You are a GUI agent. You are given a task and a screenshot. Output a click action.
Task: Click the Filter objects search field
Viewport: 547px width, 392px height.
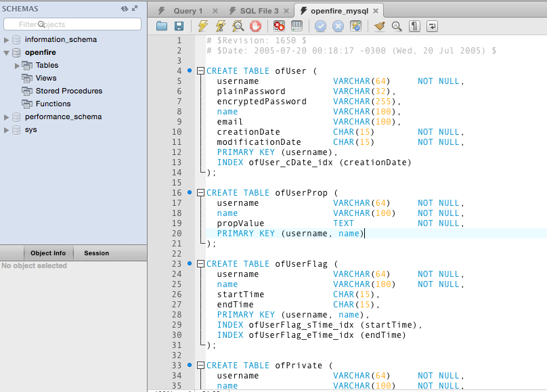pyautogui.click(x=72, y=24)
